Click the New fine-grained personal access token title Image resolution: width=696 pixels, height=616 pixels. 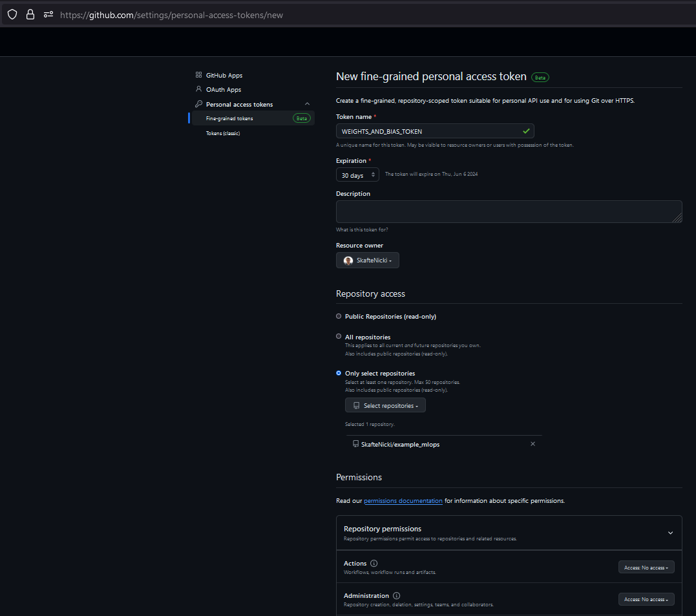(431, 76)
